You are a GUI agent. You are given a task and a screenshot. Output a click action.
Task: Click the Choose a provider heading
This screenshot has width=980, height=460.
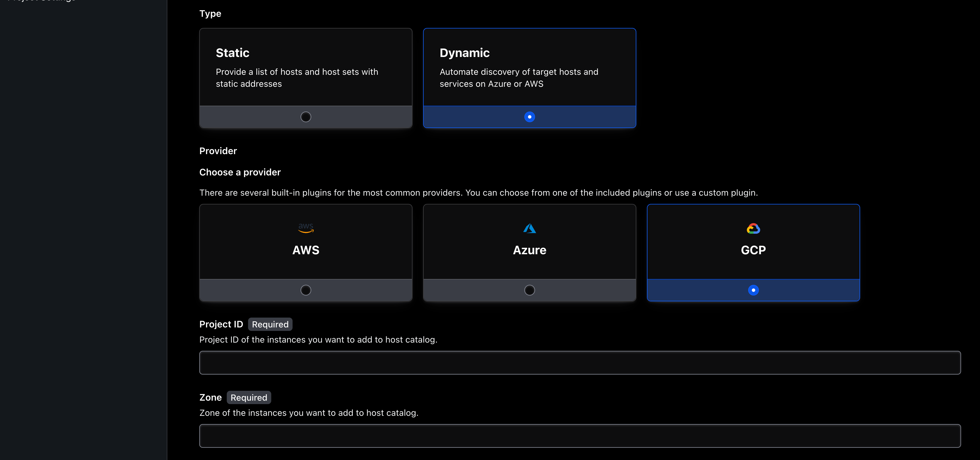coord(240,172)
